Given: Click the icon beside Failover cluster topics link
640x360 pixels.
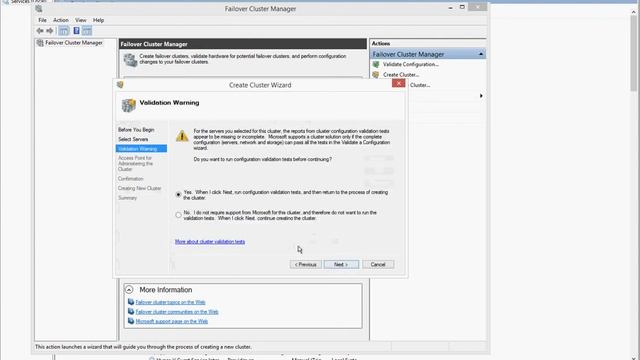Looking at the screenshot, I should coord(131,302).
